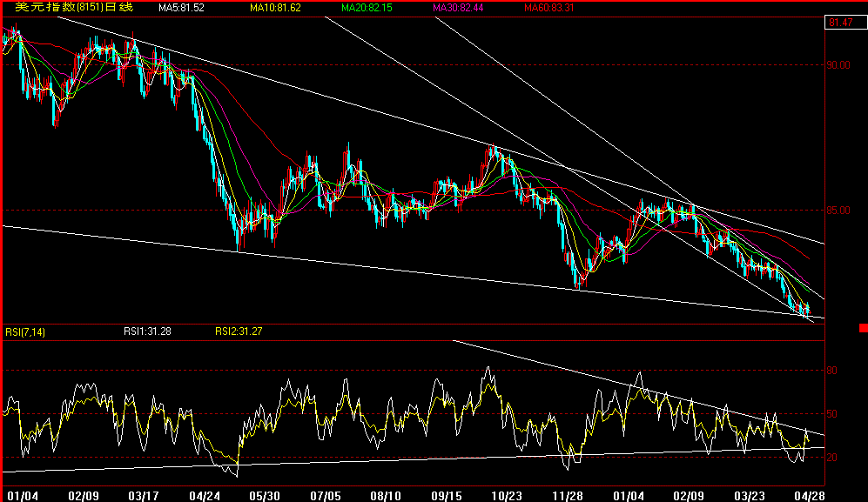Click the MA60:83.31 indicator label
This screenshot has width=868, height=502.
(550, 8)
